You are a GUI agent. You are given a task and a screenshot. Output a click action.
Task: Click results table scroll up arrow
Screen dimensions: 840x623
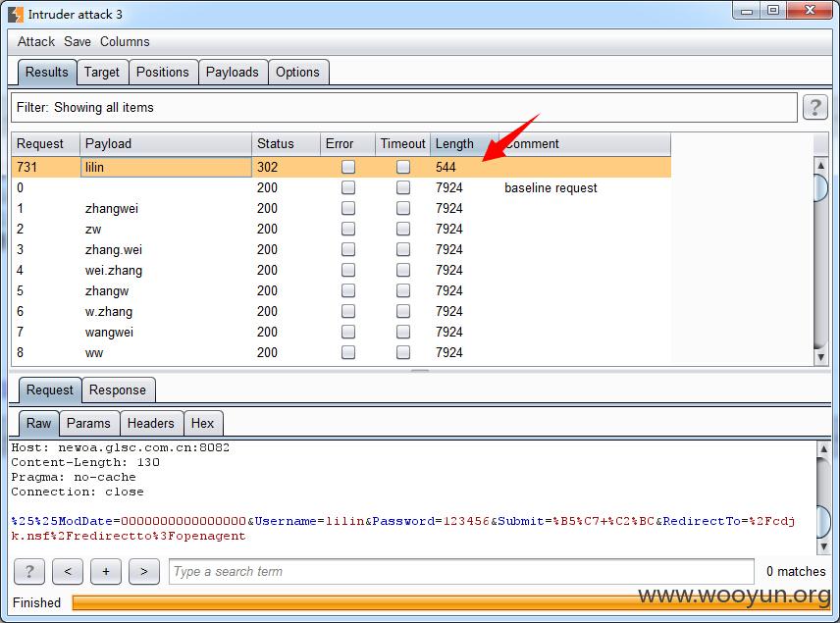pos(820,165)
